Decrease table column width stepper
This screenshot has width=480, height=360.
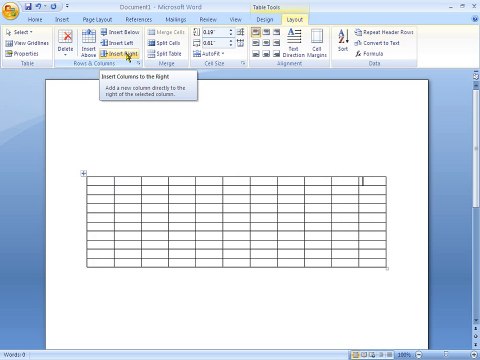[231, 45]
